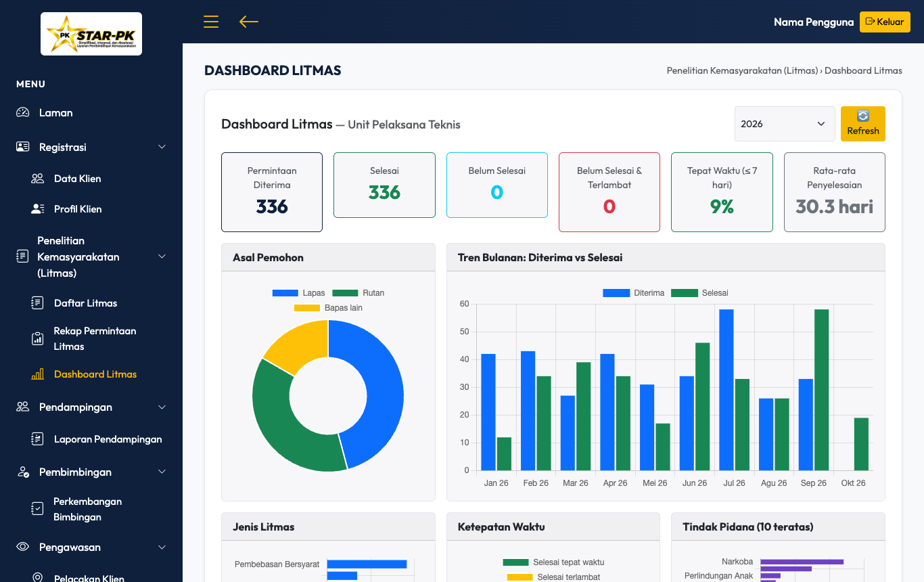
Task: Click the Pengawasan eye icon
Action: (x=23, y=547)
